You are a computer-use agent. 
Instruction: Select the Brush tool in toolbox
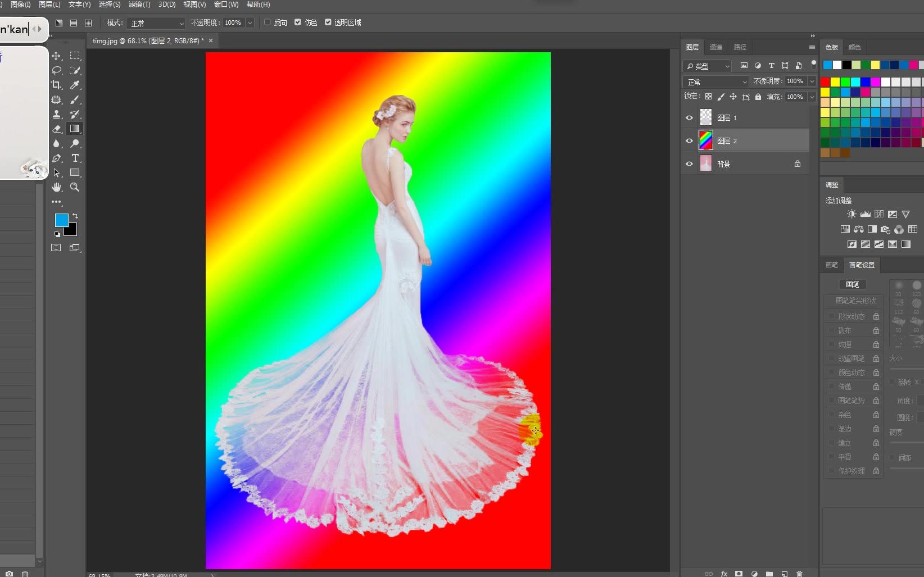(75, 99)
